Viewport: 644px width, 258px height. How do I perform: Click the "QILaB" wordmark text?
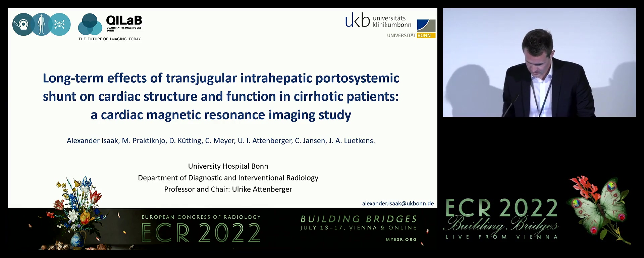(x=124, y=20)
